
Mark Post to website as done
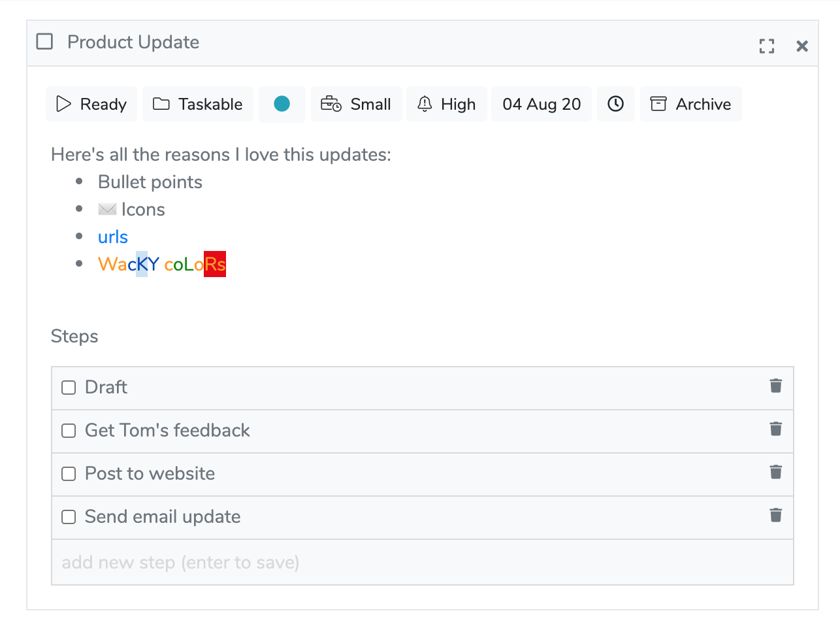69,474
